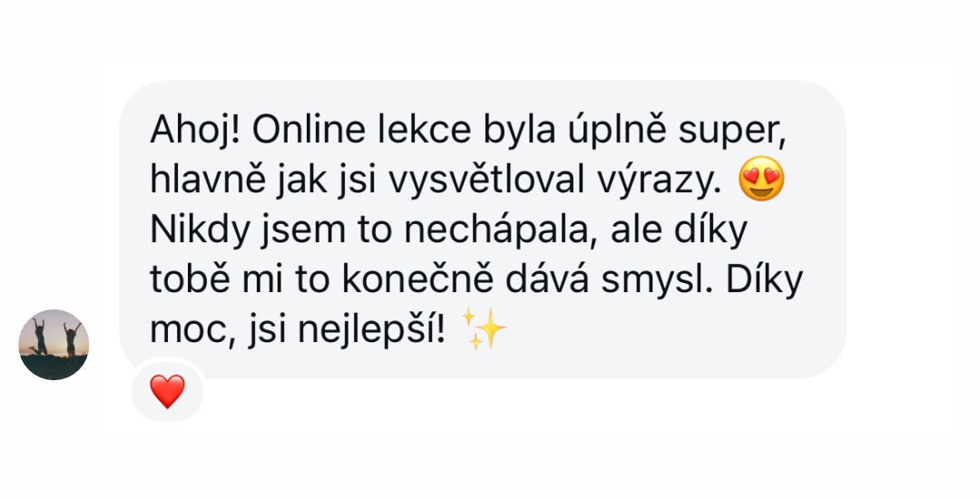Click the word "smysl." in the fourth line

tap(657, 281)
